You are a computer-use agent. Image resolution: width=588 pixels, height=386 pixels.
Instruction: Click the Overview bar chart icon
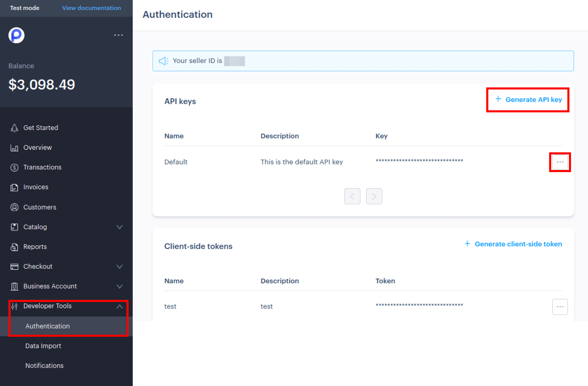tap(14, 147)
